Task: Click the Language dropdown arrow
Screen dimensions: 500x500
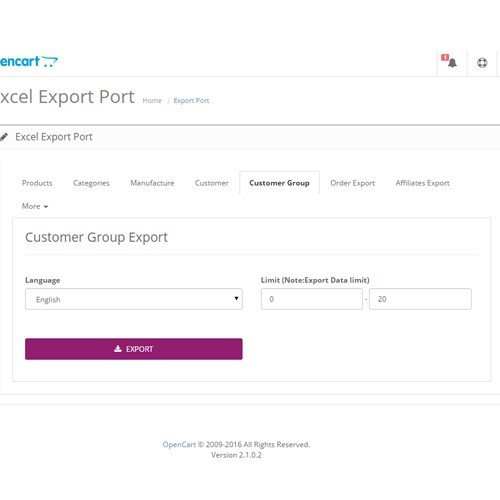Action: (236, 298)
